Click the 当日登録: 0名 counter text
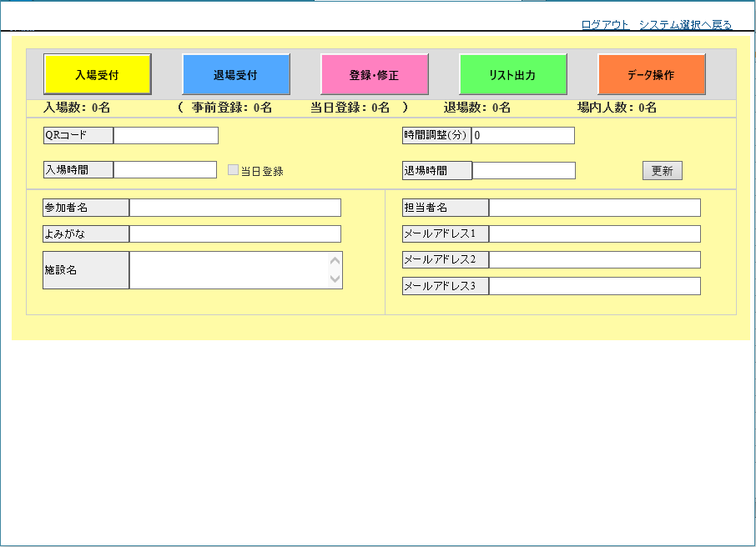Image resolution: width=756 pixels, height=547 pixels. coord(350,108)
